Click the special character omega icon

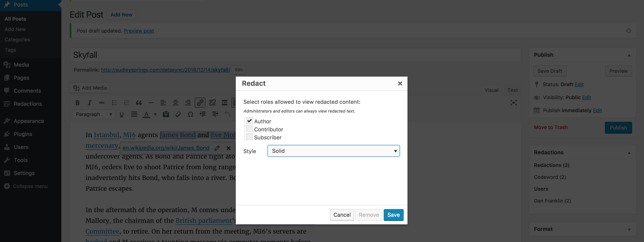tap(190, 114)
